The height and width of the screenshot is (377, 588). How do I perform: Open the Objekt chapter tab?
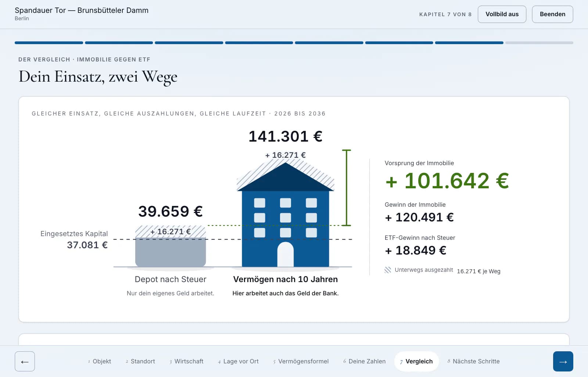tap(99, 361)
